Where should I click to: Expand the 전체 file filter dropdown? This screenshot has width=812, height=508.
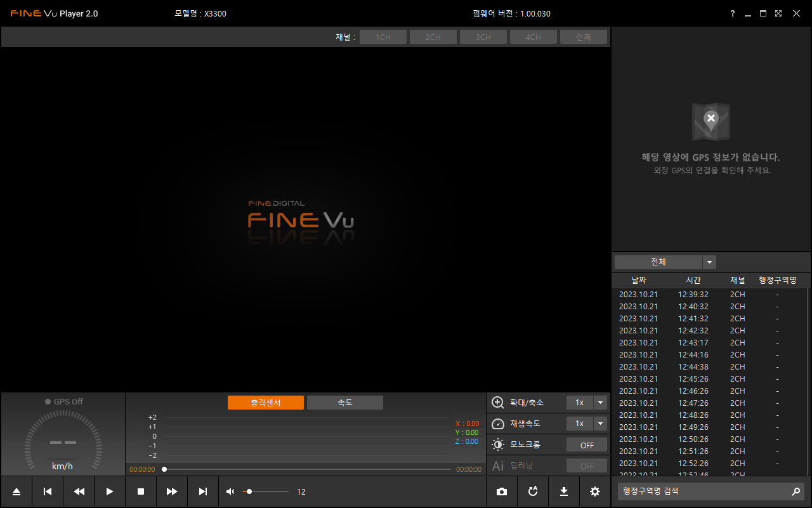(710, 262)
